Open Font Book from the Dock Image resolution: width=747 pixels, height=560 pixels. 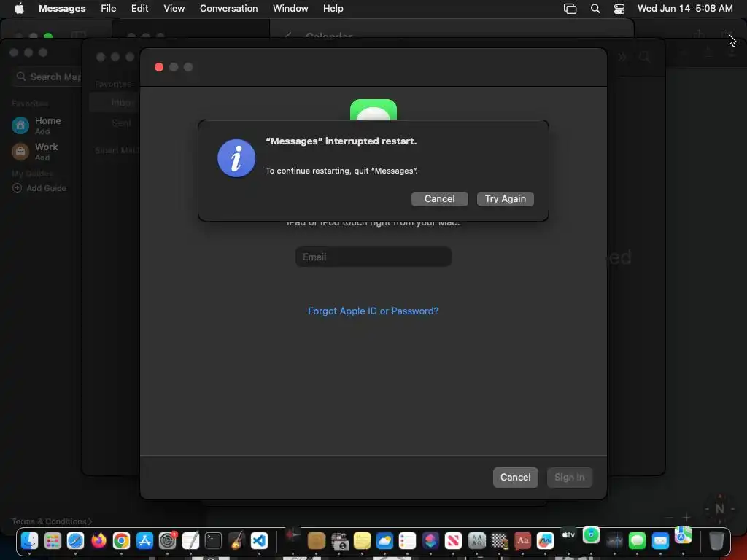(x=476, y=541)
